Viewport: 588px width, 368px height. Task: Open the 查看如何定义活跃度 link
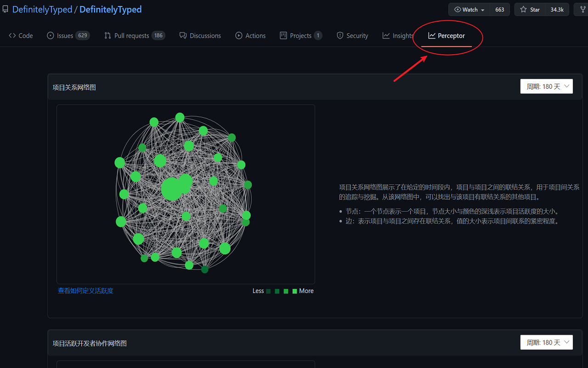tap(85, 291)
